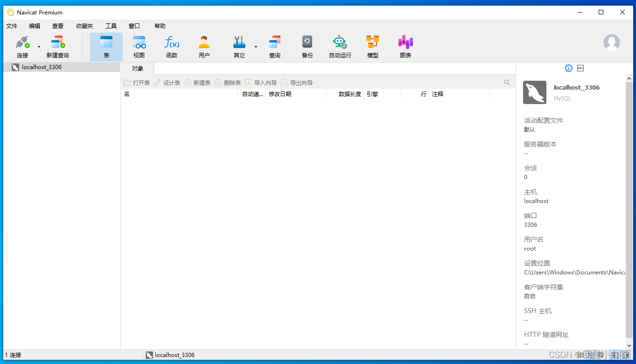This screenshot has width=636, height=364.
Task: Minimize the Navicat Premium window
Action: [580, 12]
